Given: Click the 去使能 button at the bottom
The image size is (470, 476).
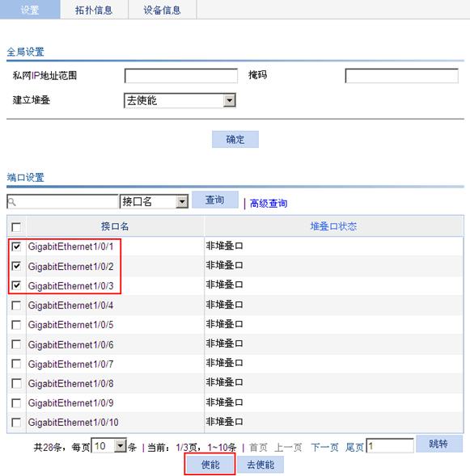Looking at the screenshot, I should pyautogui.click(x=260, y=465).
